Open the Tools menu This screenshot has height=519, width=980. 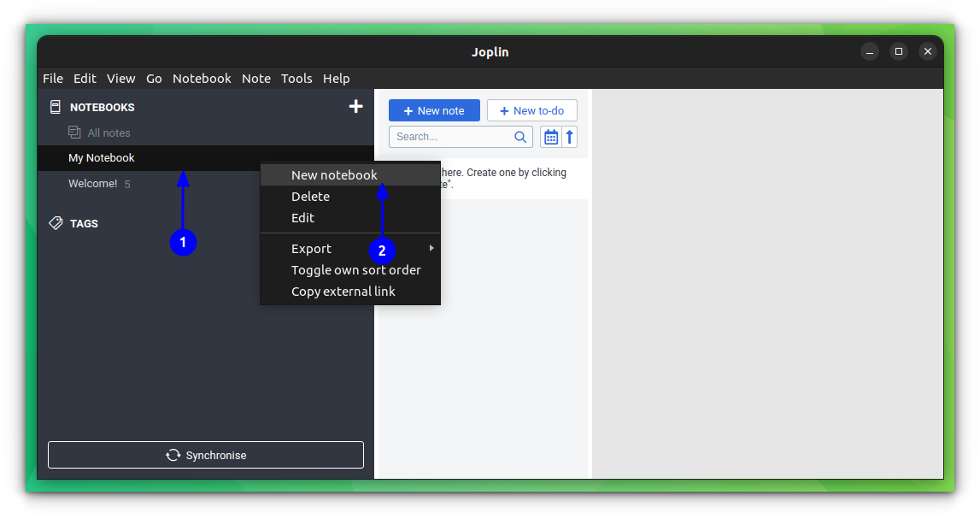296,78
